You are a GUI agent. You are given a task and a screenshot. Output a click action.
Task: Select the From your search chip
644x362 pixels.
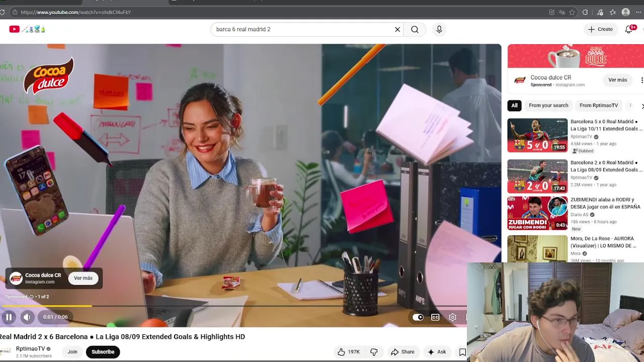(548, 106)
